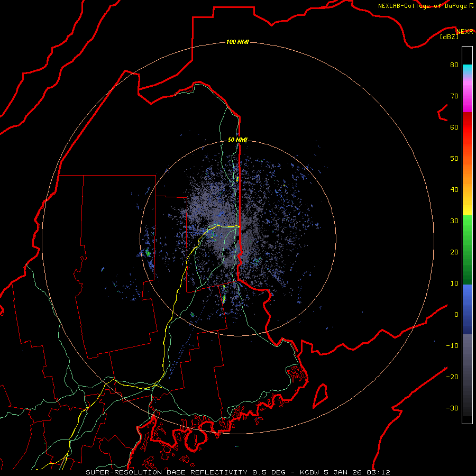
Task: Click the 80 value on dBZ scale
Action: [x=454, y=65]
